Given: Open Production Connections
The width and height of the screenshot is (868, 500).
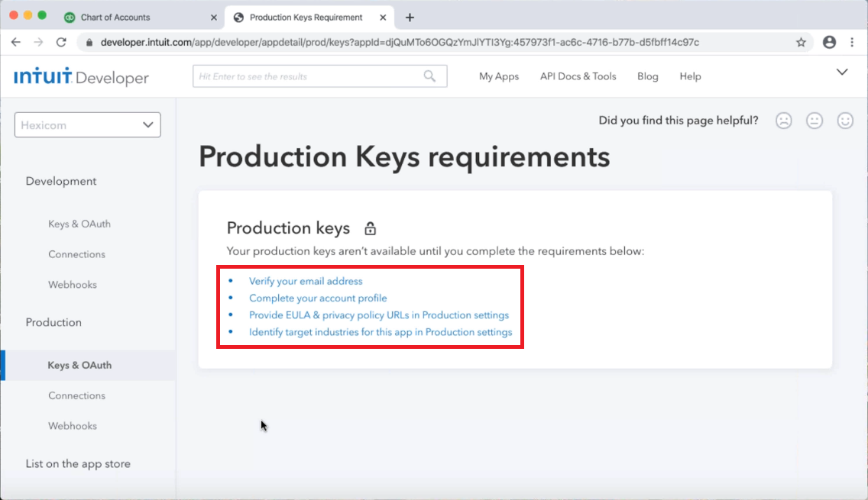Looking at the screenshot, I should (x=76, y=395).
